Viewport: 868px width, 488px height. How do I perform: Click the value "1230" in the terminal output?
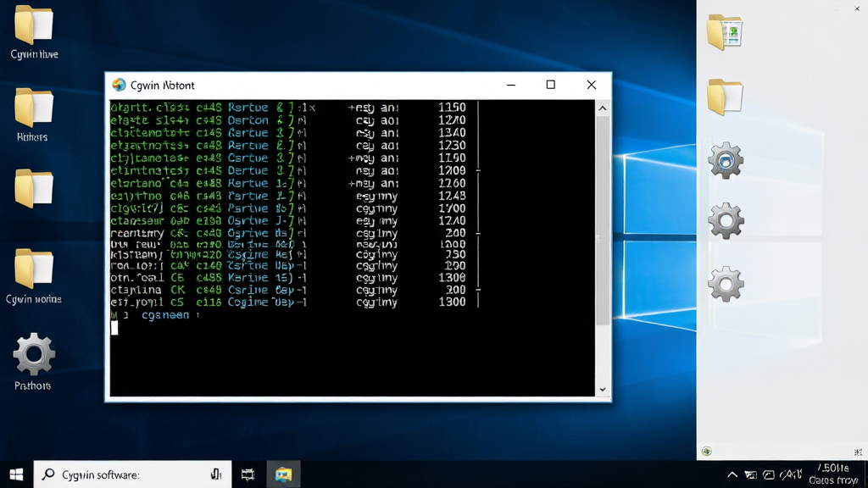(452, 146)
